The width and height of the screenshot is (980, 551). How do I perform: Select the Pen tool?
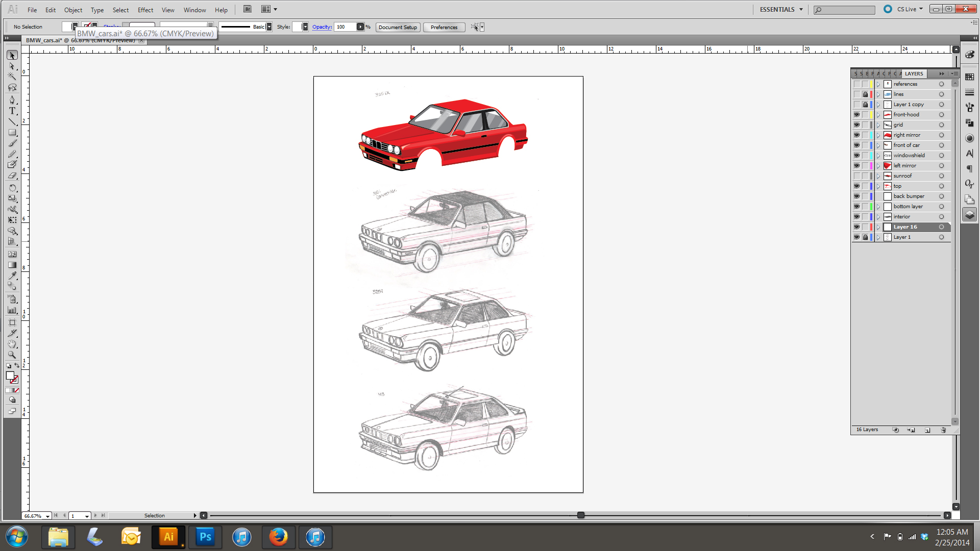click(x=12, y=100)
